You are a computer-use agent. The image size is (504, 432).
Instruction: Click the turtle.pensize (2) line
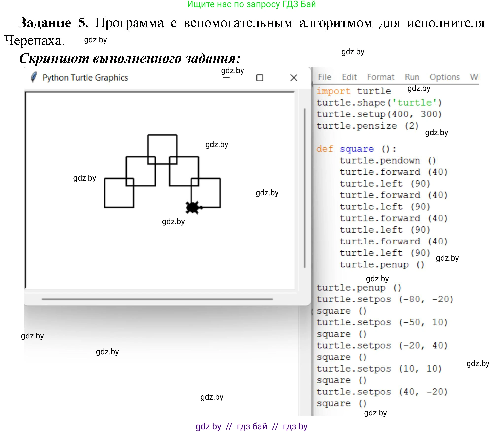click(x=367, y=126)
